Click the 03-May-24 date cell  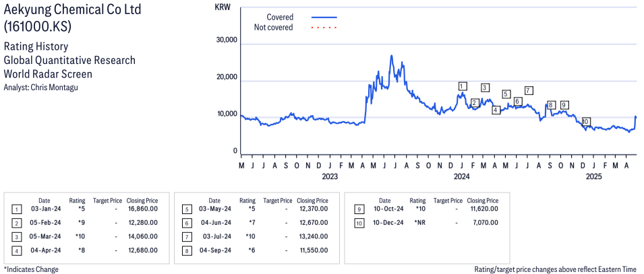point(216,209)
